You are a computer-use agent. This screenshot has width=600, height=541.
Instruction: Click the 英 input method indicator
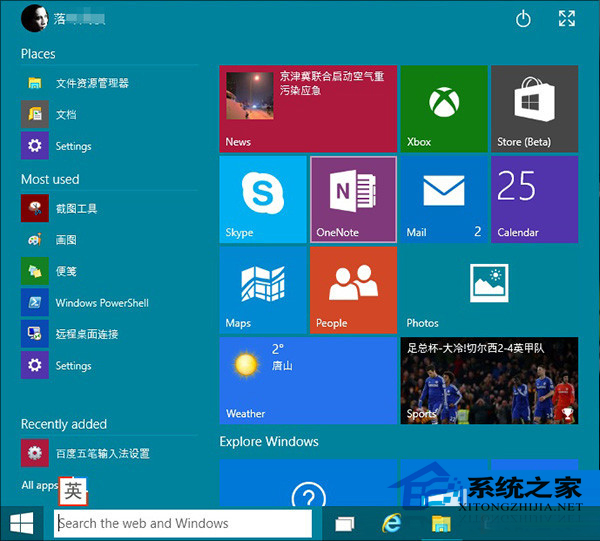pos(73,491)
